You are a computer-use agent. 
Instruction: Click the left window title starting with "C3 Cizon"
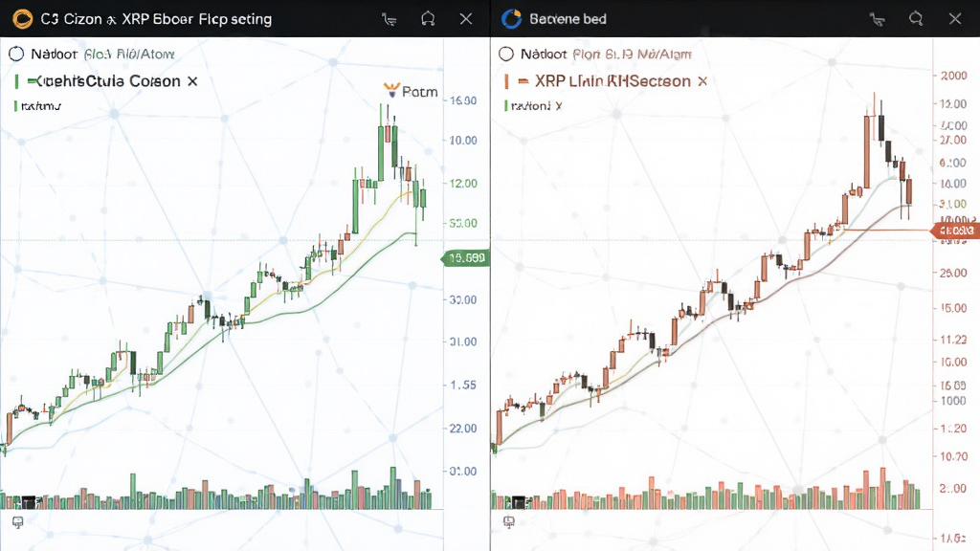coord(156,19)
